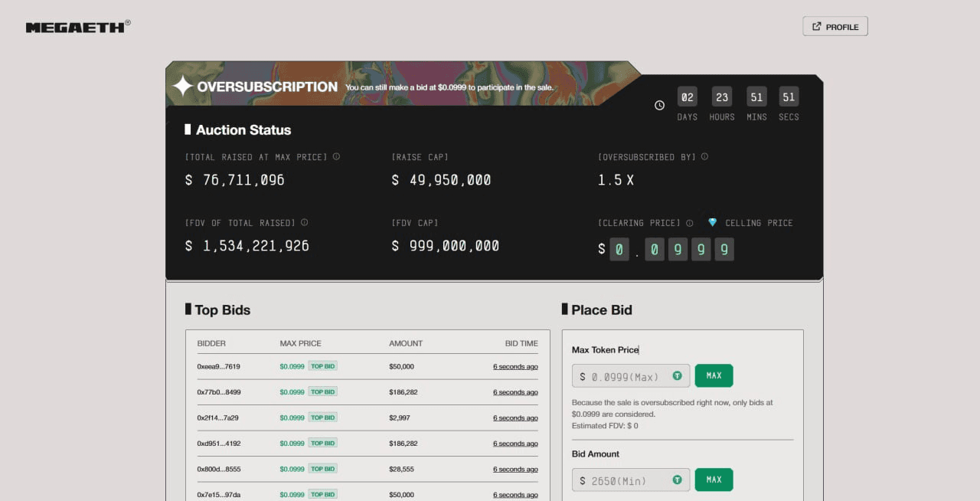Screen dimensions: 980x501
Task: Click the Top Bids heading
Action: click(x=222, y=310)
